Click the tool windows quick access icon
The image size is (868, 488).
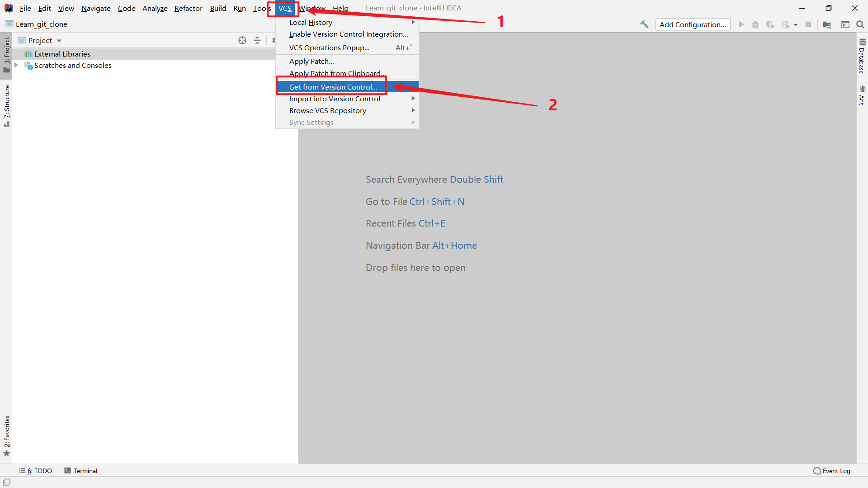(7, 482)
